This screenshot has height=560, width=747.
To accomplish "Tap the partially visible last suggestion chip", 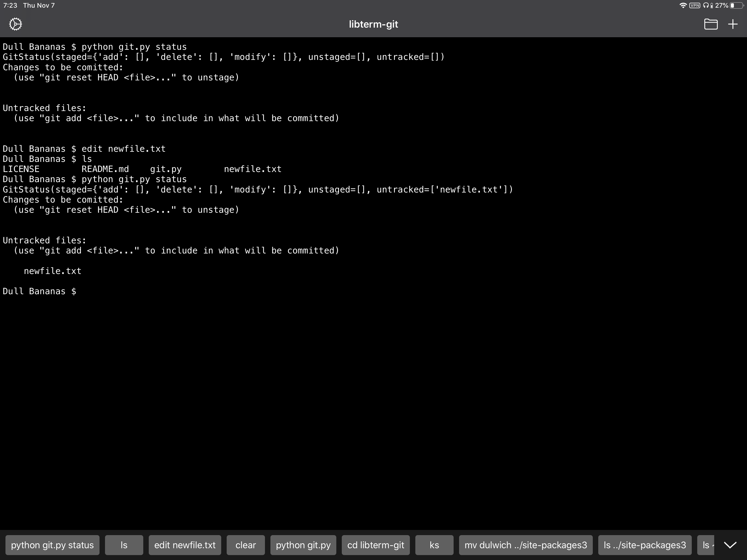I will 706,545.
